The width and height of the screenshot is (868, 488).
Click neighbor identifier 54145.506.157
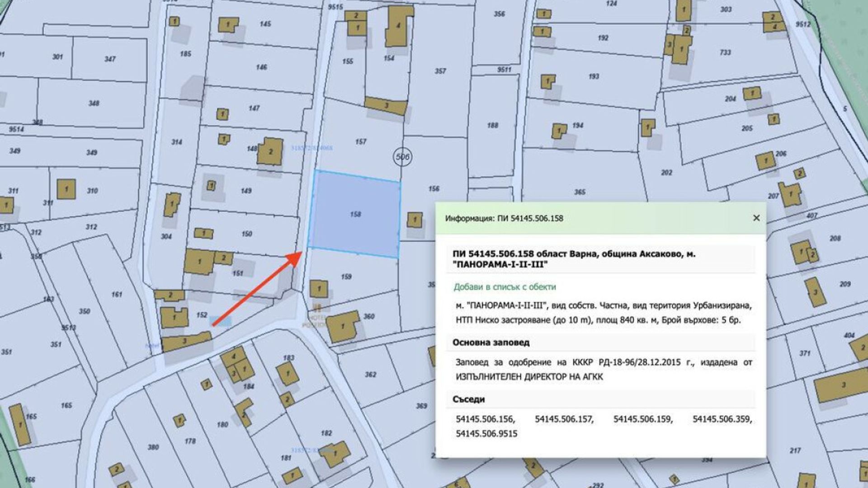564,419
